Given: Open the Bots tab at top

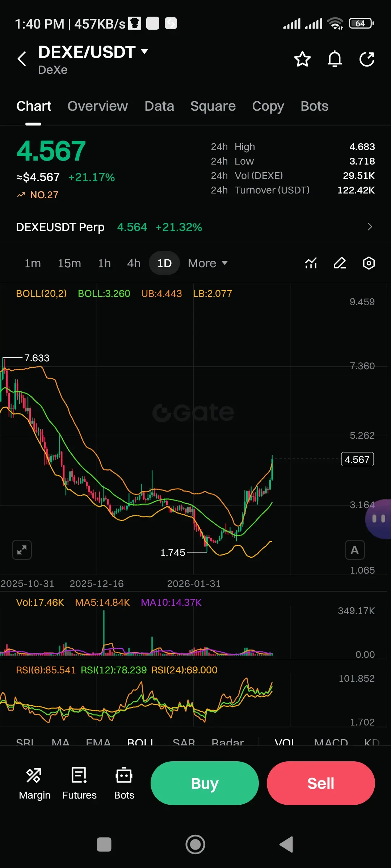Looking at the screenshot, I should [x=314, y=106].
